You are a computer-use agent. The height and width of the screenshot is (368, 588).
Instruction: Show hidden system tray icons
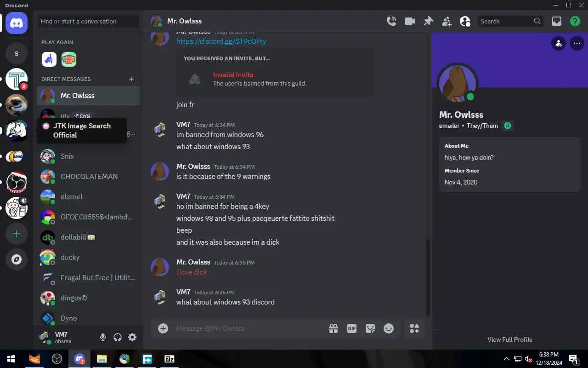(507, 359)
